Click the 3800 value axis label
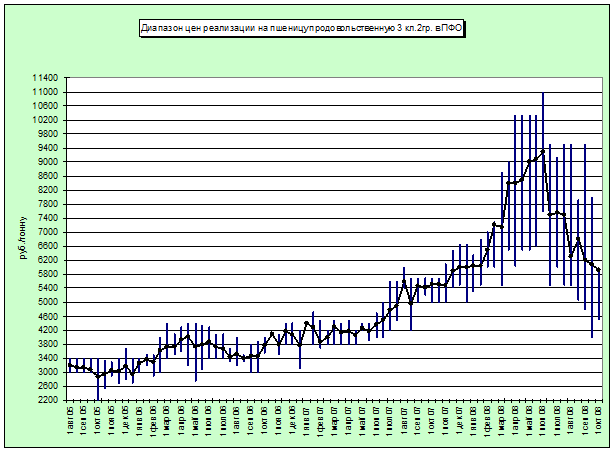Image resolution: width=615 pixels, height=452 pixels. point(48,344)
